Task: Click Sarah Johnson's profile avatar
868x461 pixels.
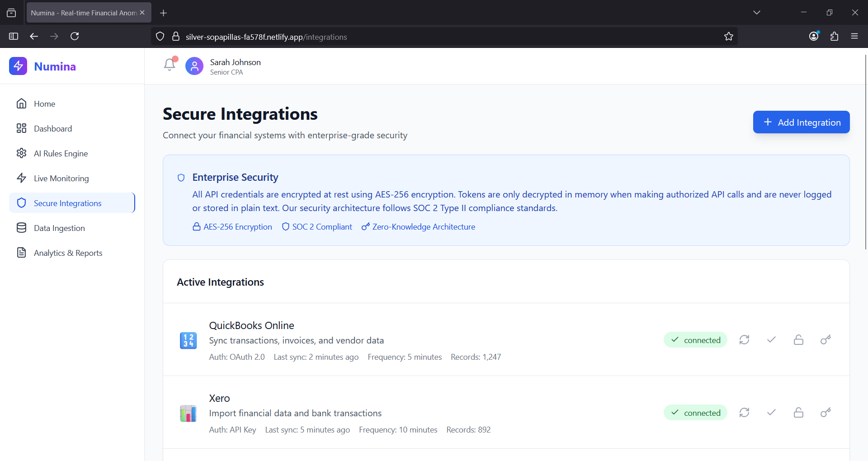Action: tap(194, 66)
